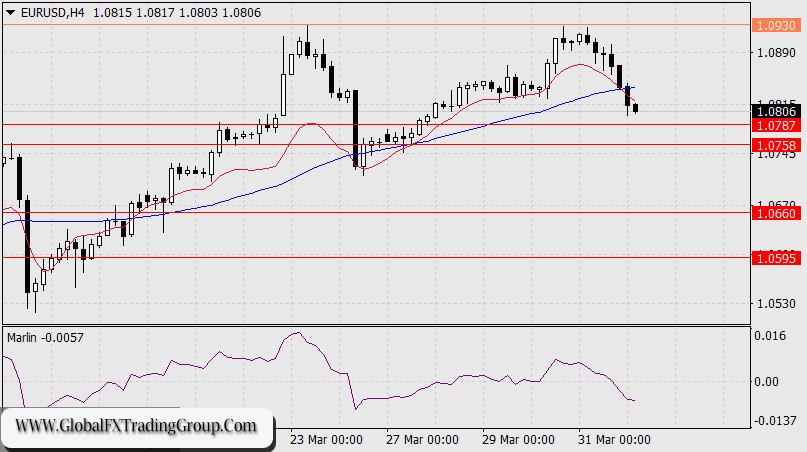Click the 1.0787 red level label
Viewport: 807px width, 452px height.
pos(776,125)
